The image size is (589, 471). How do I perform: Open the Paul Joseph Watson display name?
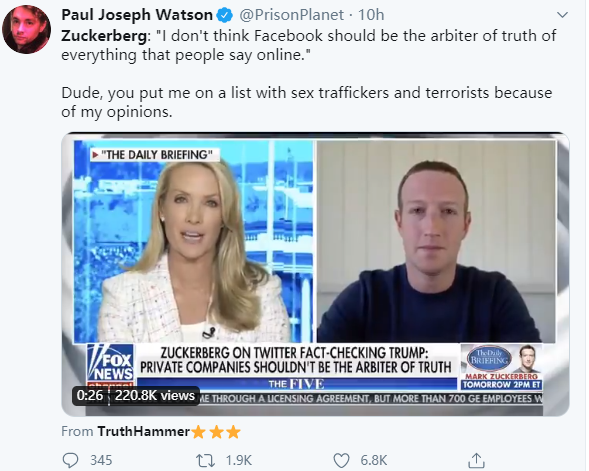pyautogui.click(x=137, y=15)
